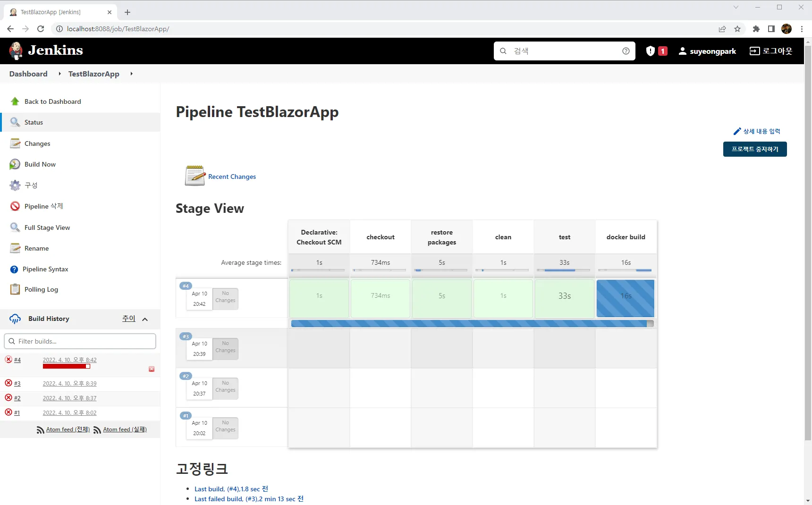This screenshot has height=505, width=812.
Task: Click the pencil edit description icon
Action: [737, 131]
